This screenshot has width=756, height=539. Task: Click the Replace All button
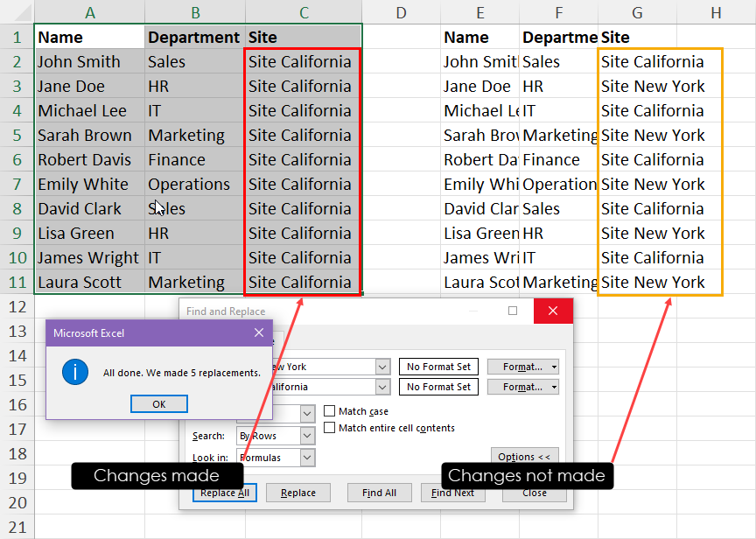(225, 493)
